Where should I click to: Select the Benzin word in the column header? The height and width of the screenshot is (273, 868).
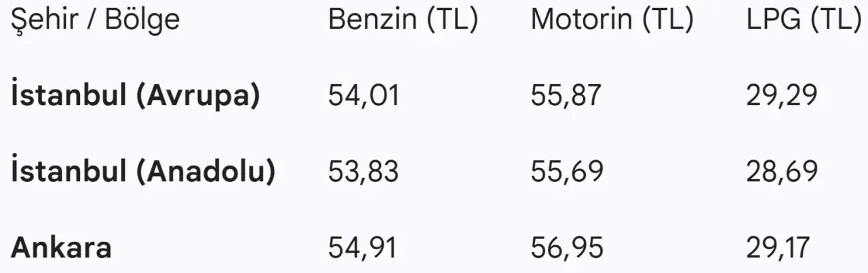[372, 20]
